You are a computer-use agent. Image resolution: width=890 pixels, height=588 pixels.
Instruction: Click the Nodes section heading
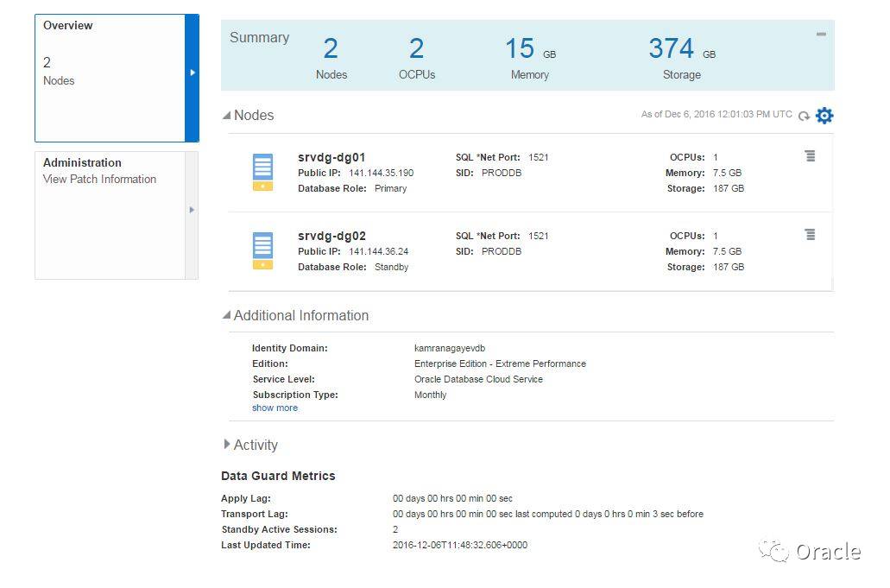coord(254,115)
